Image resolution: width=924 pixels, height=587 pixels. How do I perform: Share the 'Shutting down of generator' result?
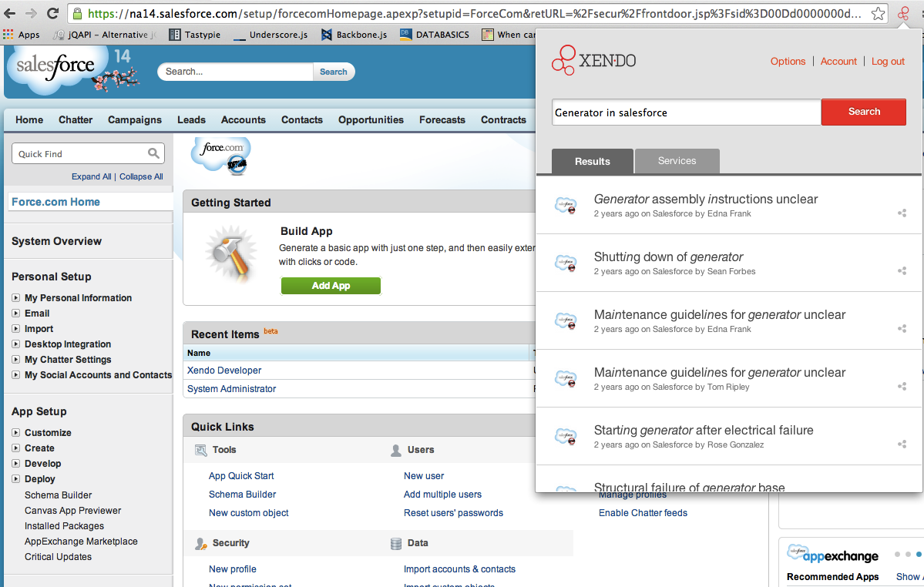902,271
